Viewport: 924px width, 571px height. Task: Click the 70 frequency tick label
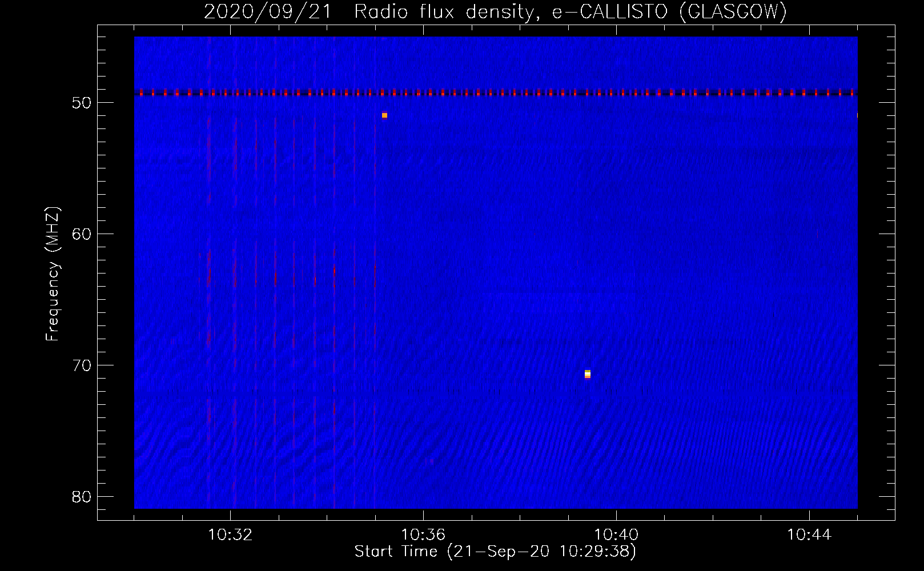(x=82, y=365)
